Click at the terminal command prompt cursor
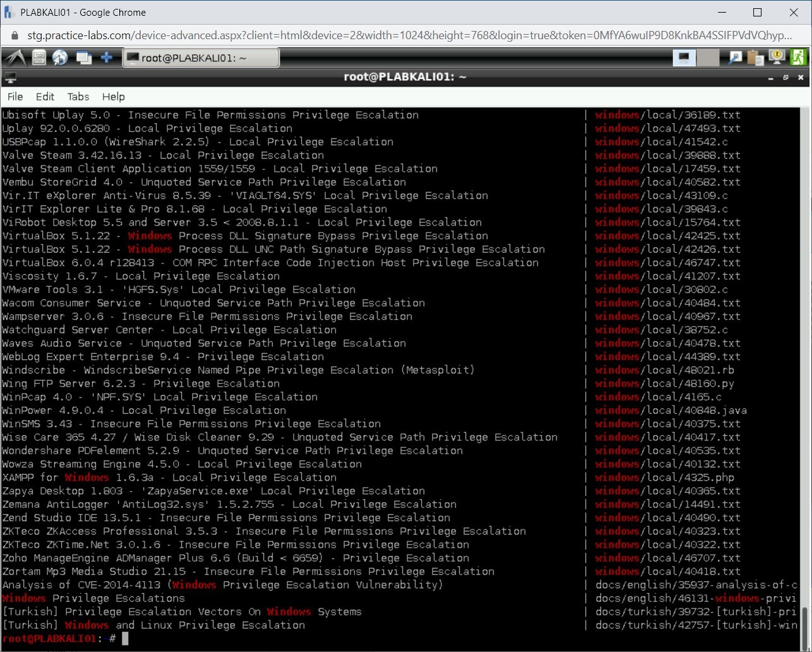This screenshot has width=812, height=652. click(x=125, y=639)
